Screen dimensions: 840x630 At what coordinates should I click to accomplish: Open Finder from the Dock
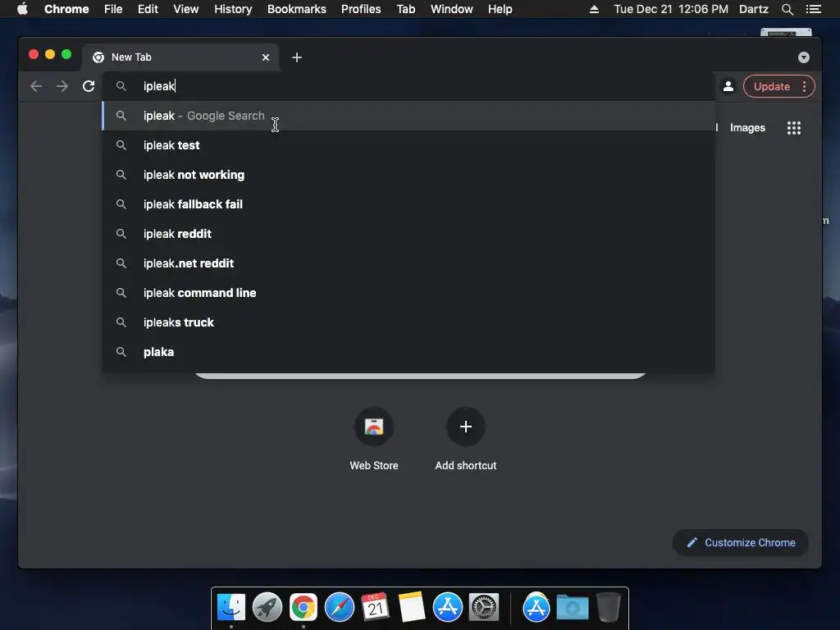click(x=231, y=608)
